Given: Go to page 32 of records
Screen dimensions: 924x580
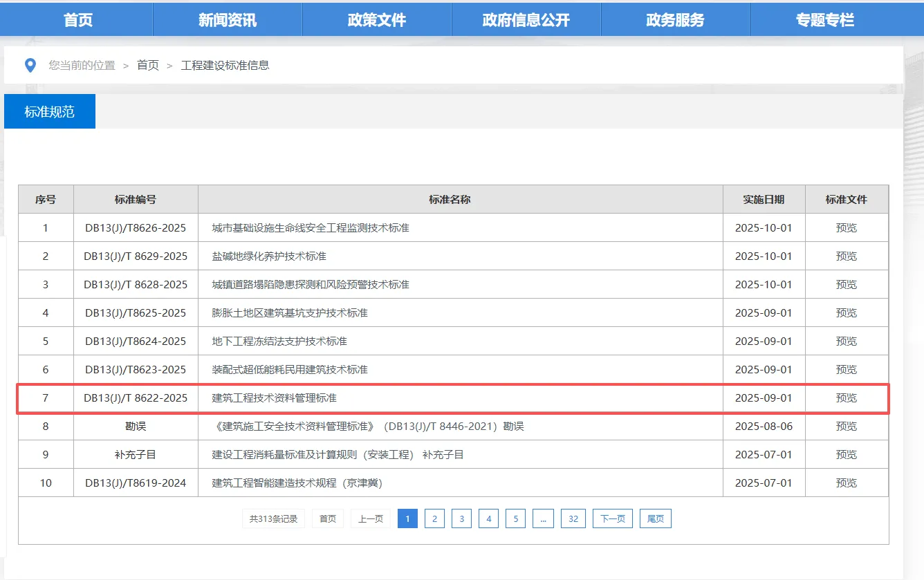Looking at the screenshot, I should (x=573, y=518).
